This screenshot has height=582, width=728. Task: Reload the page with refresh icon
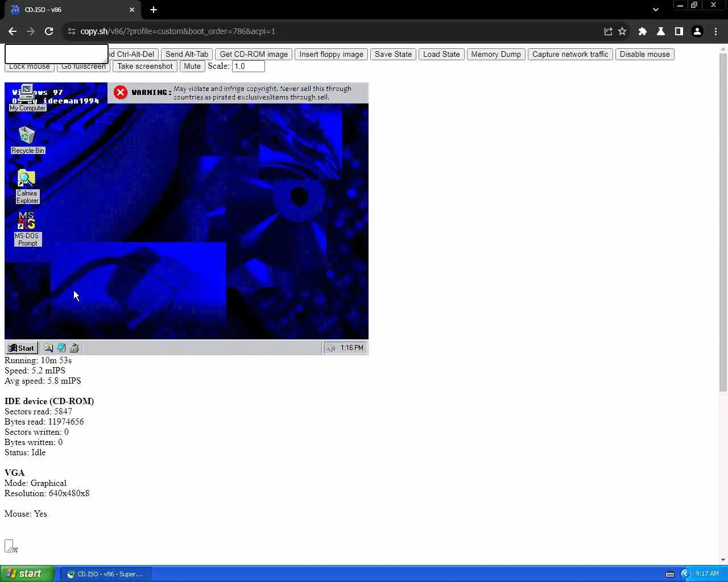(x=49, y=31)
